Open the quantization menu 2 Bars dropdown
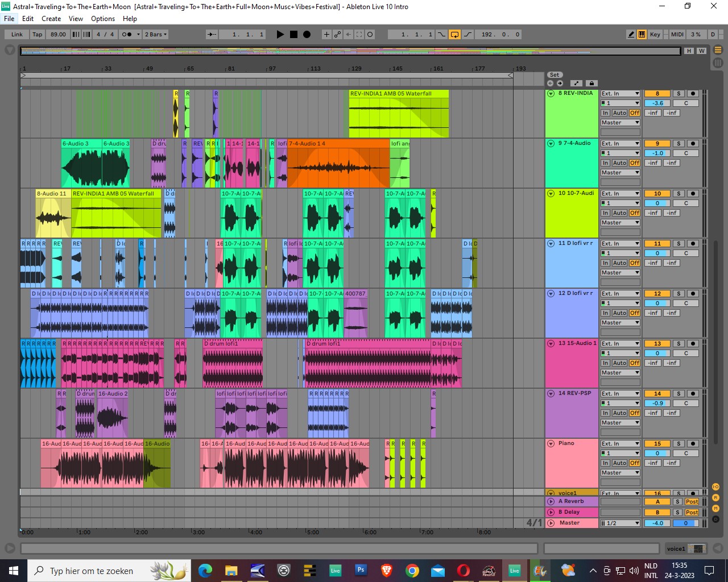Image resolution: width=728 pixels, height=582 pixels. coord(156,35)
